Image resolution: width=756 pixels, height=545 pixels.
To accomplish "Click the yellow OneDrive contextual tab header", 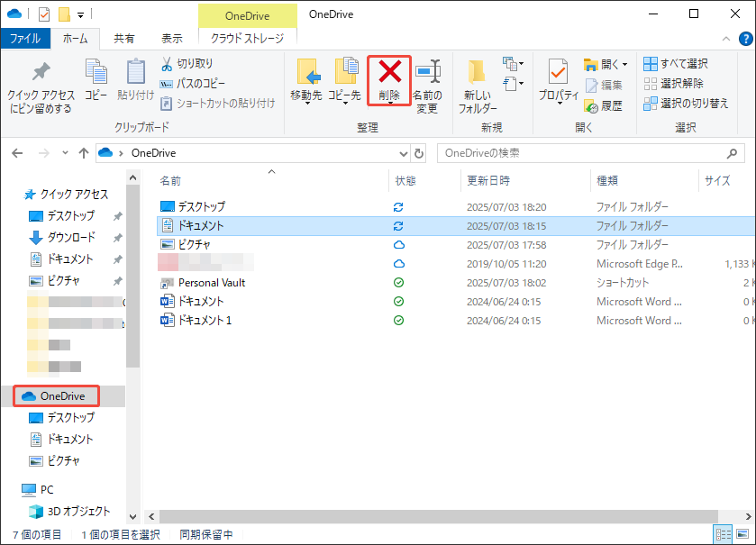I will pyautogui.click(x=247, y=16).
